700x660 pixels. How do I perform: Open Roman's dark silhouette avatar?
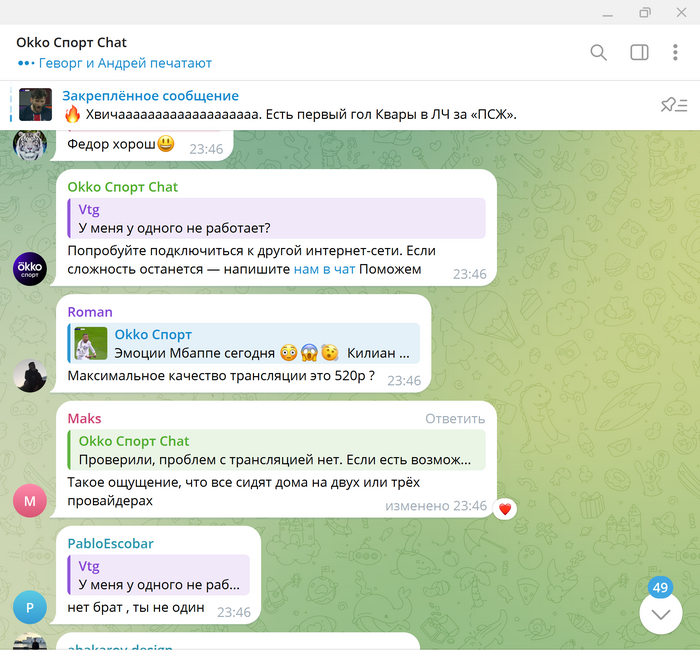(x=30, y=376)
